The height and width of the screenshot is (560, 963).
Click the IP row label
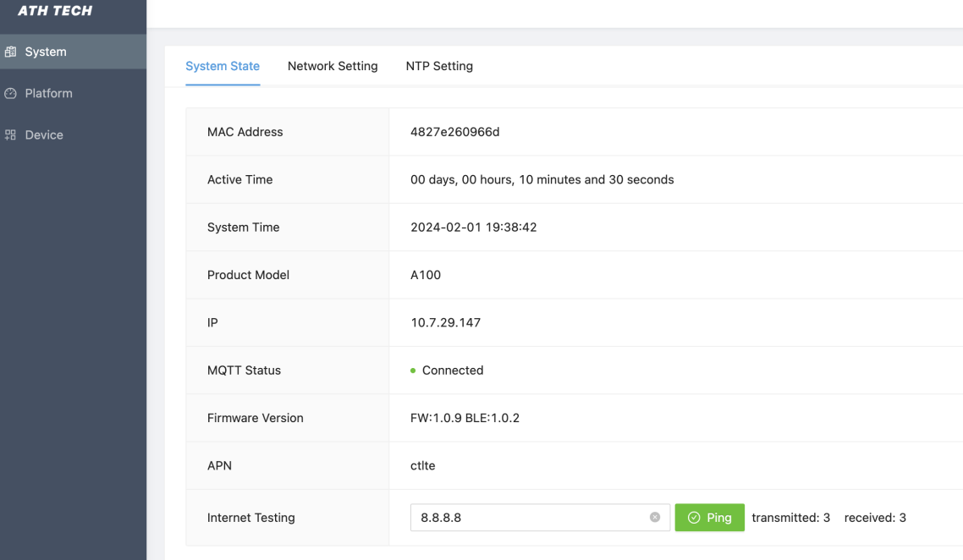click(x=212, y=322)
